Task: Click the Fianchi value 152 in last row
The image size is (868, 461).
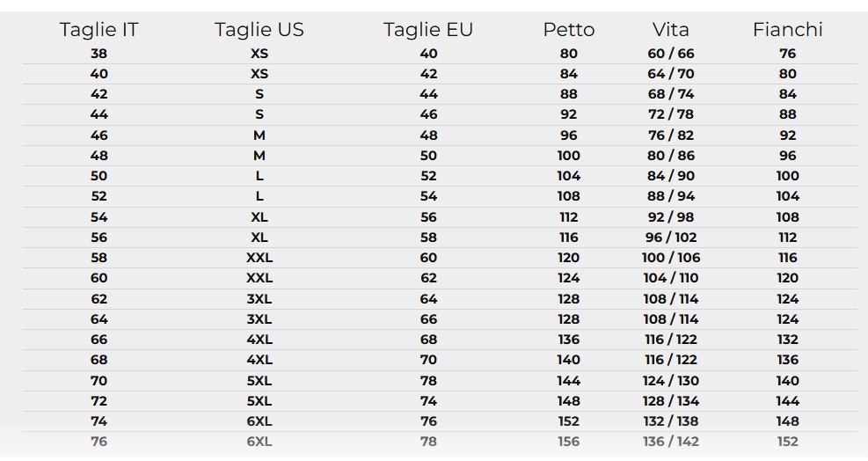Action: tap(787, 442)
